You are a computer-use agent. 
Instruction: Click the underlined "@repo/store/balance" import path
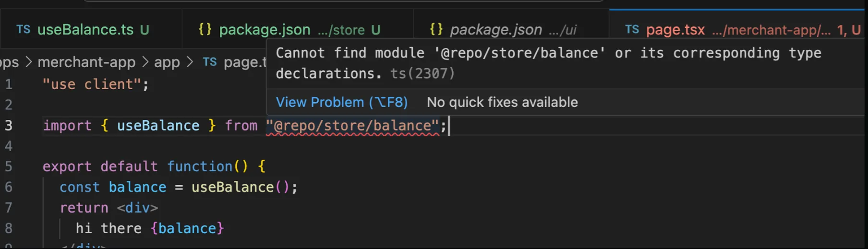pyautogui.click(x=352, y=126)
